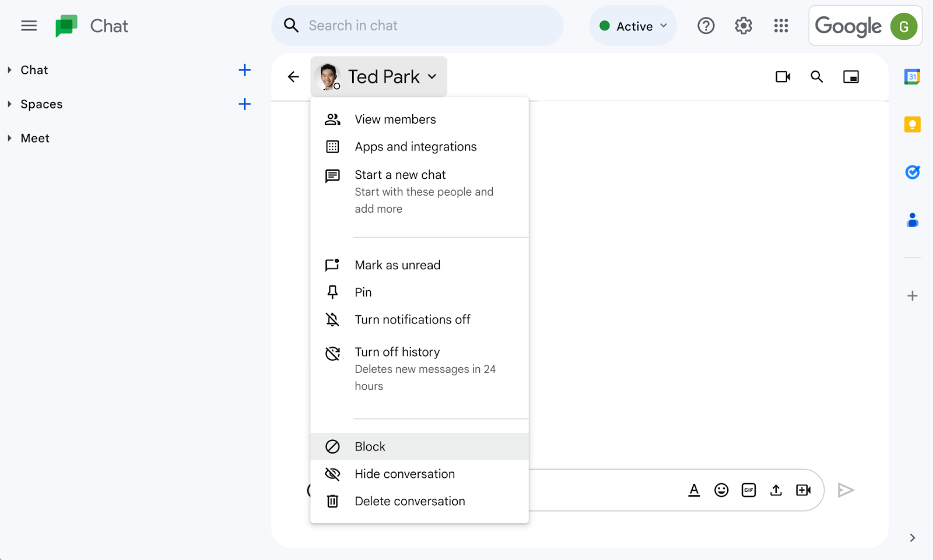Open the Active status dropdown
Image resolution: width=933 pixels, height=560 pixels.
click(633, 26)
